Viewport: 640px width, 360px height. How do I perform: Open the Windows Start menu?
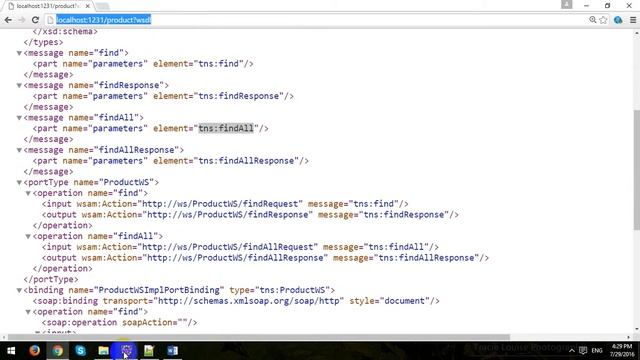pyautogui.click(x=11, y=351)
